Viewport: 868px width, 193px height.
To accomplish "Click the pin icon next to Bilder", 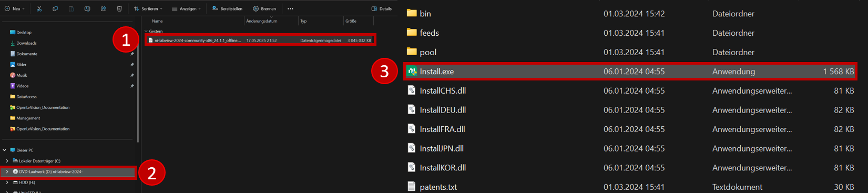I will (x=132, y=65).
